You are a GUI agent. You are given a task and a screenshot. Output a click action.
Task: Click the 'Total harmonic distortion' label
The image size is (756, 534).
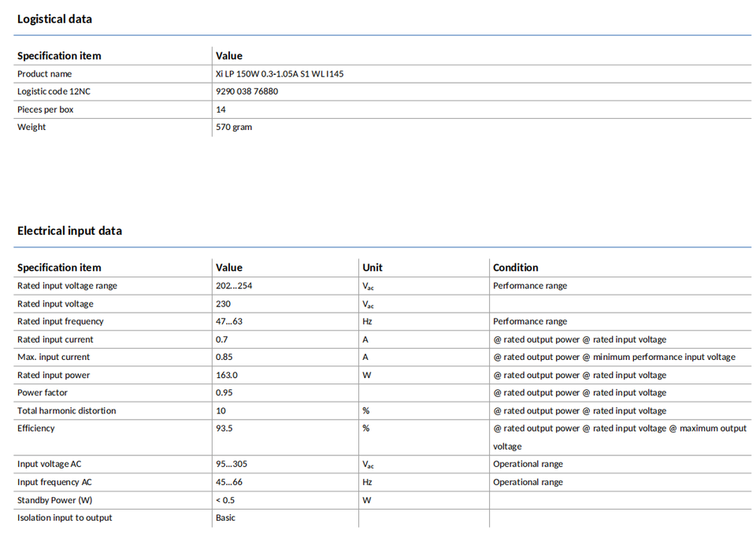66,411
